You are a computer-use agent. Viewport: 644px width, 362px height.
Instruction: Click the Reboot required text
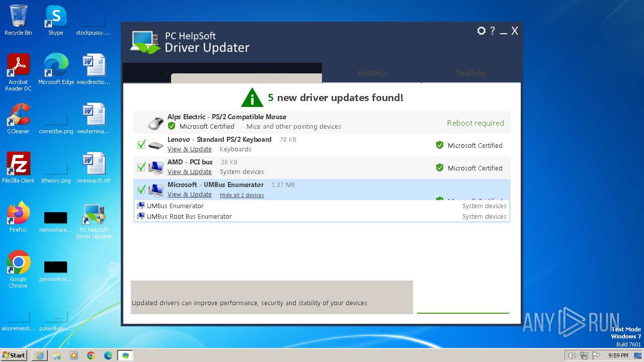coord(475,123)
